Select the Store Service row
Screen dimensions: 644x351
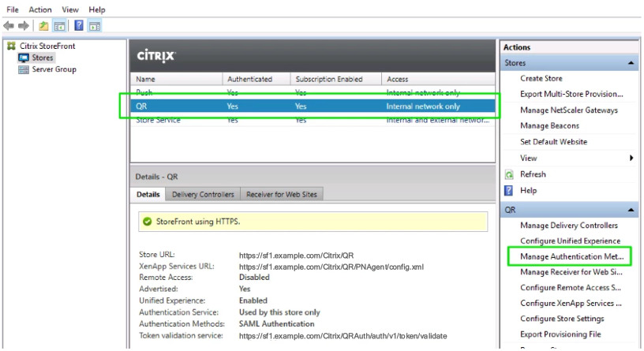[x=158, y=120]
